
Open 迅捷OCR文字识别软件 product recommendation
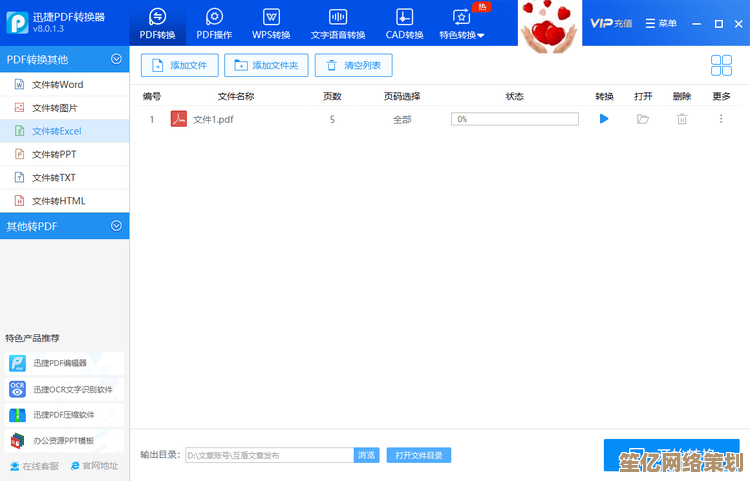pyautogui.click(x=65, y=389)
